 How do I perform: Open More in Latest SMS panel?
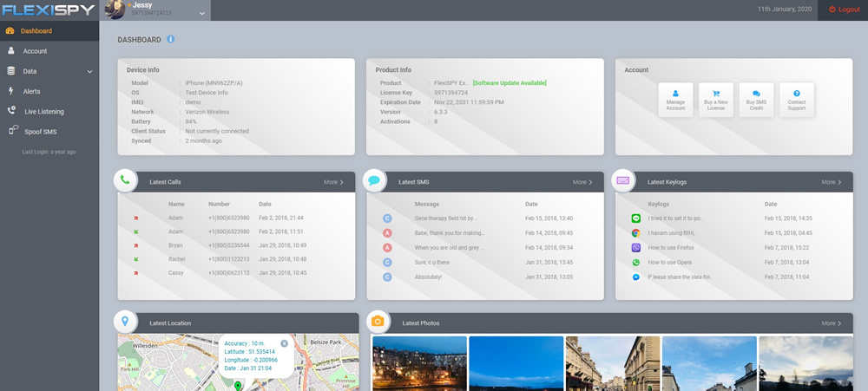click(x=582, y=182)
